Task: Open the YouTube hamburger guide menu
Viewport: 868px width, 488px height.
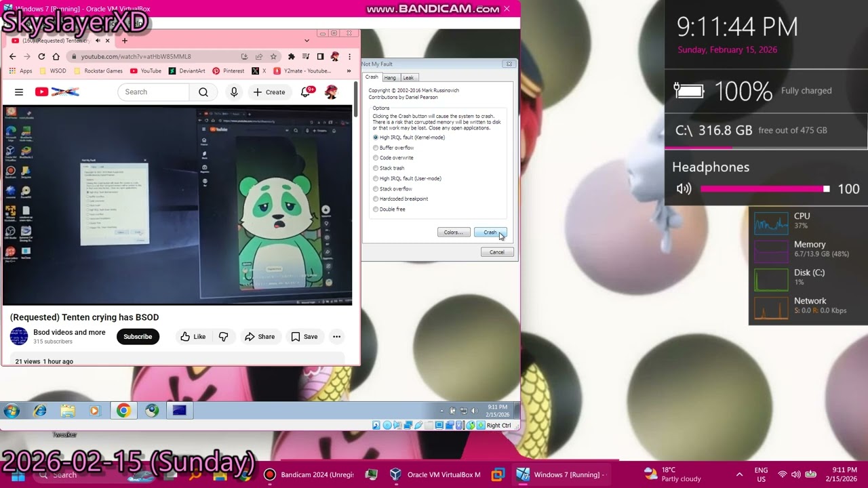Action: pyautogui.click(x=19, y=92)
